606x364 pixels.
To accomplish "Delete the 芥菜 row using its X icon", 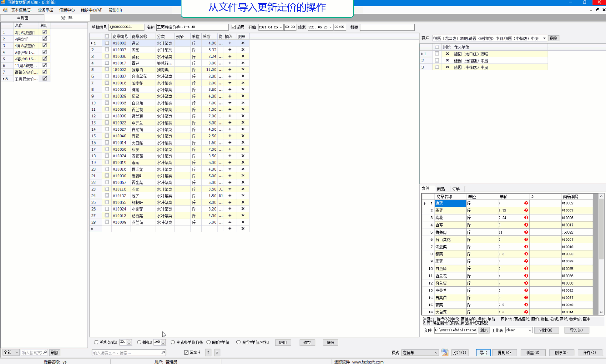I will point(243,50).
